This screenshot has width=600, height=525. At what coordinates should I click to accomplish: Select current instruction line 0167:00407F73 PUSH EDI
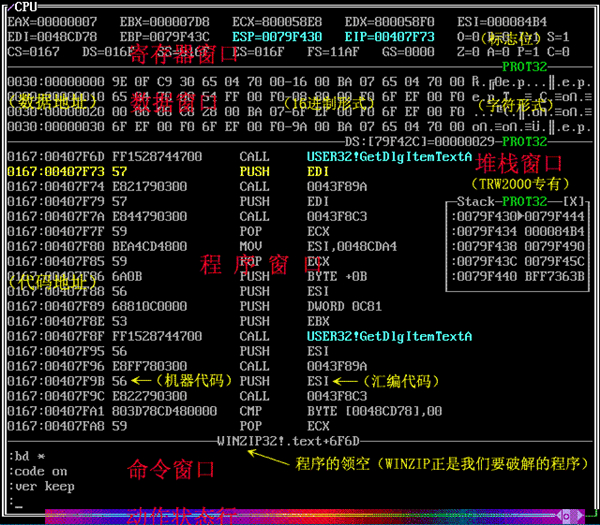click(168, 171)
